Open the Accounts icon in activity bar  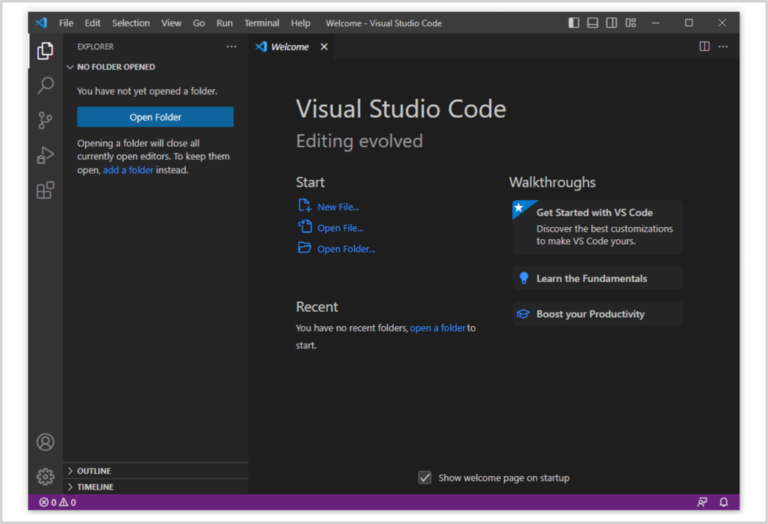pos(45,442)
